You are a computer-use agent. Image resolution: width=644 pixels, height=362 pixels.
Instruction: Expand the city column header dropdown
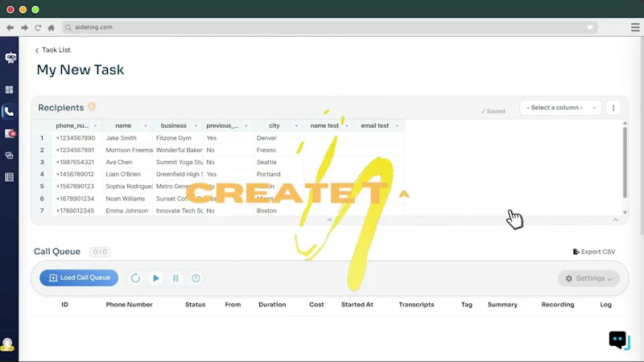(x=296, y=126)
